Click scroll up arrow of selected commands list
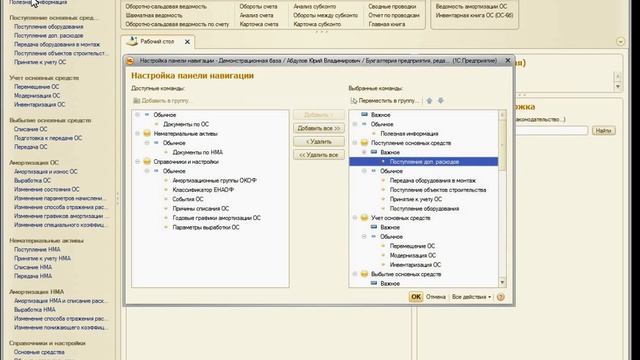Viewport: 640px width, 360px height. [x=502, y=115]
